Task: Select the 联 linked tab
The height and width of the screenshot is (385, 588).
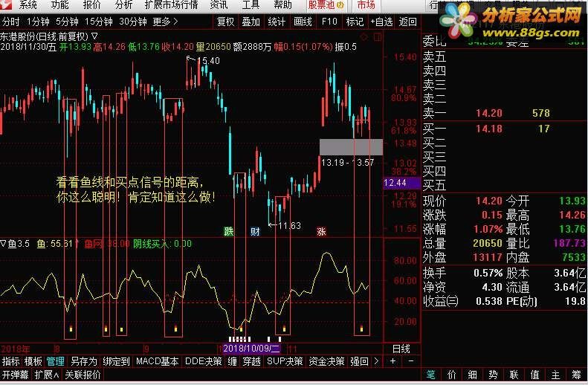Action: click(x=514, y=375)
